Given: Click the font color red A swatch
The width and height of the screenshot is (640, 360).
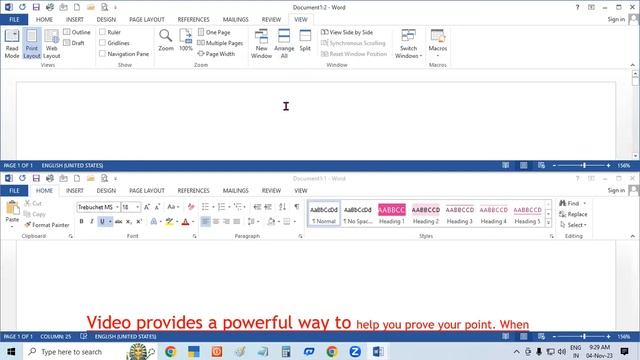Looking at the screenshot, I should 186,222.
